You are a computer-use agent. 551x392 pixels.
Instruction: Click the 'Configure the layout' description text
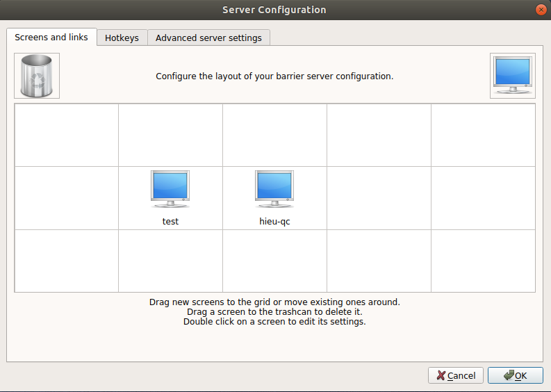tap(274, 76)
